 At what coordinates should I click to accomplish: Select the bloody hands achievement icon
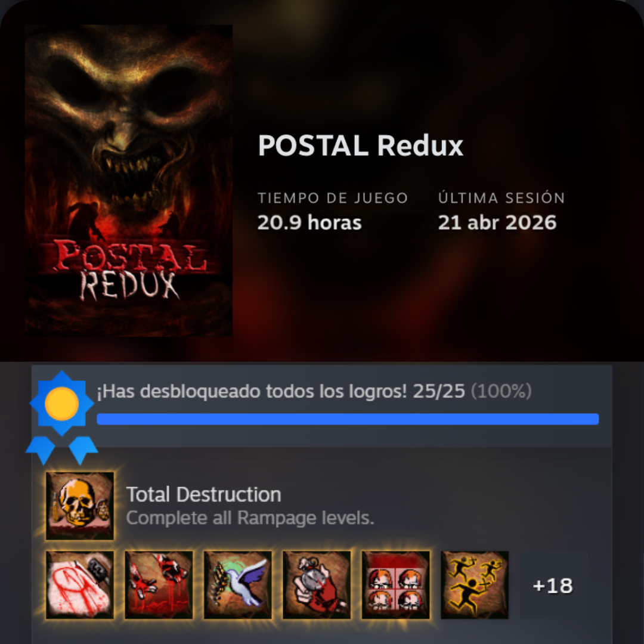[x=159, y=585]
